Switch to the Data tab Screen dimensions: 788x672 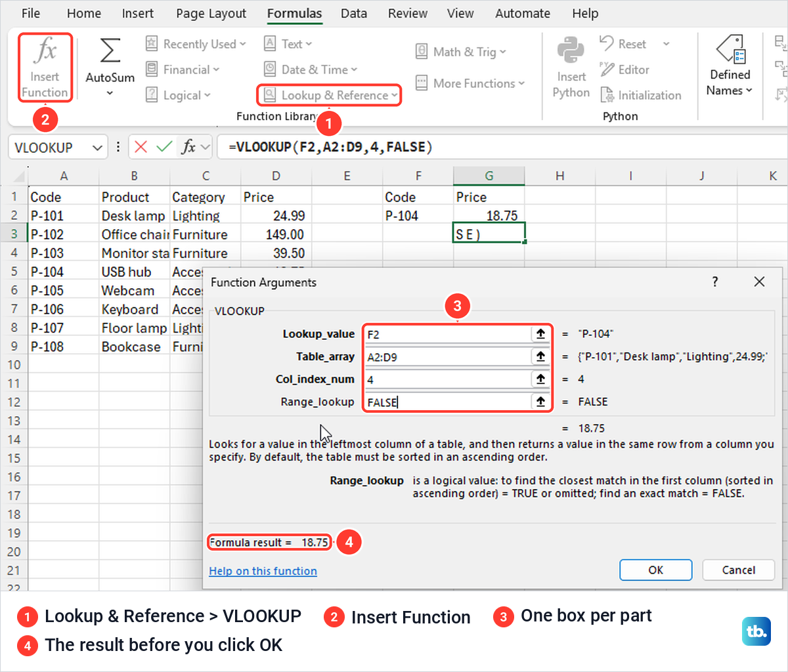[x=353, y=13]
